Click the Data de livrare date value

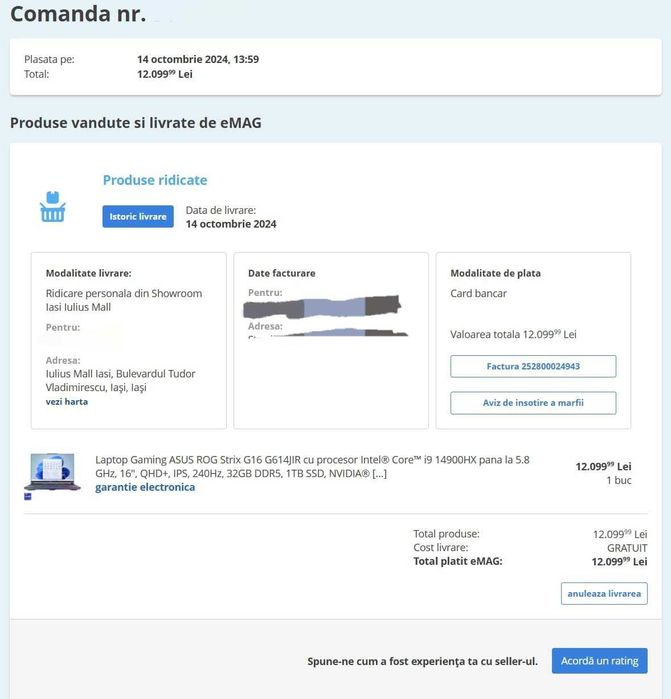(231, 224)
